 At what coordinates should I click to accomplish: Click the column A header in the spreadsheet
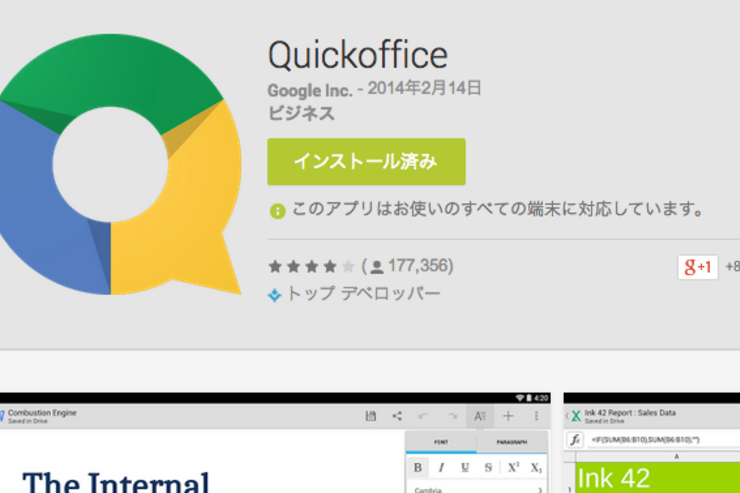click(676, 456)
